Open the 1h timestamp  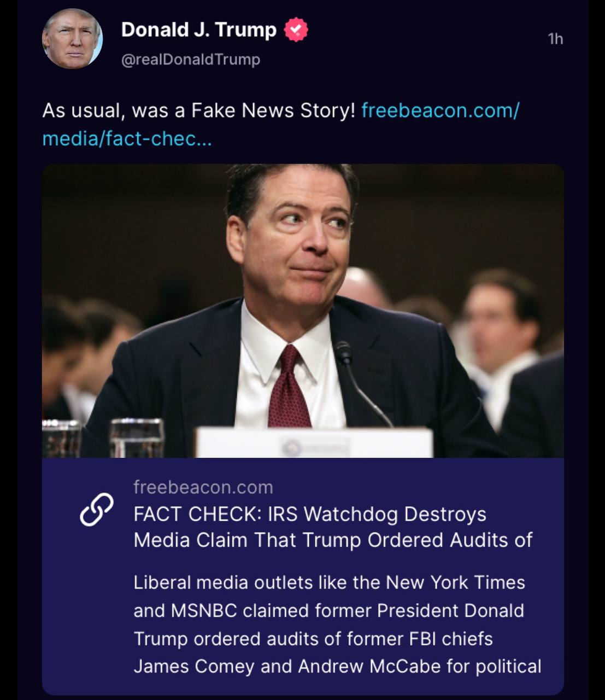click(x=555, y=38)
